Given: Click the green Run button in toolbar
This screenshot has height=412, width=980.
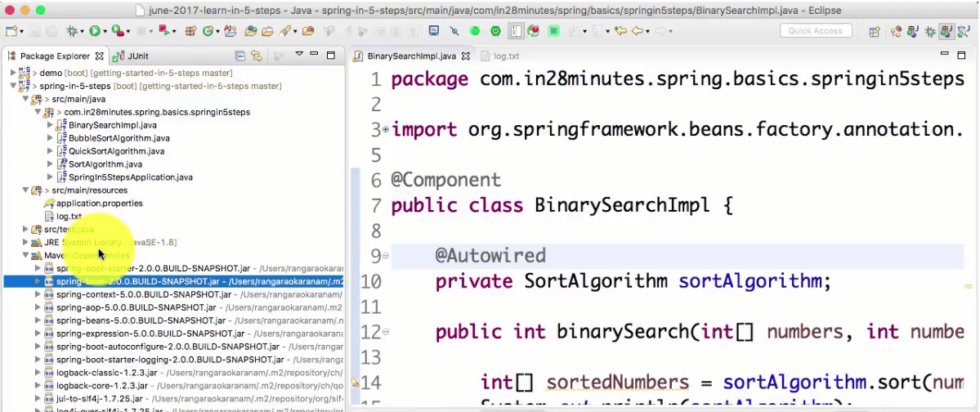Looking at the screenshot, I should 94,30.
